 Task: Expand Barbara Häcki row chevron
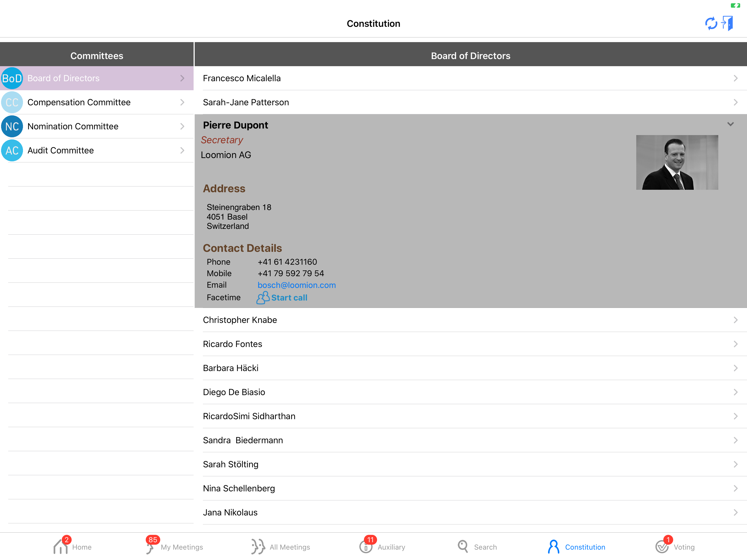pos(736,368)
